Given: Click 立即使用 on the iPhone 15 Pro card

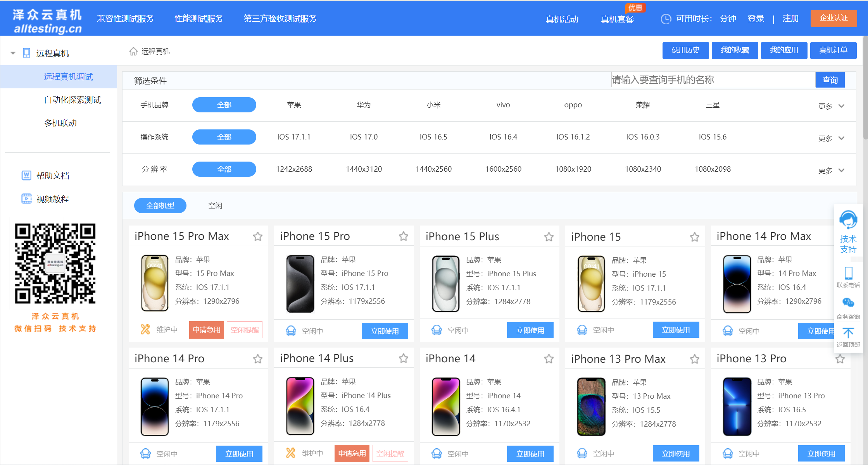Looking at the screenshot, I should (385, 331).
